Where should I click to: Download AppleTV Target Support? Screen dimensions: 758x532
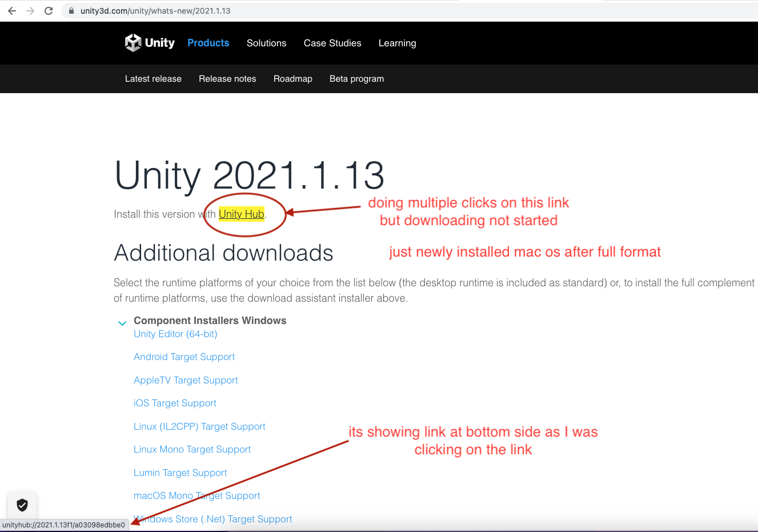pos(186,380)
